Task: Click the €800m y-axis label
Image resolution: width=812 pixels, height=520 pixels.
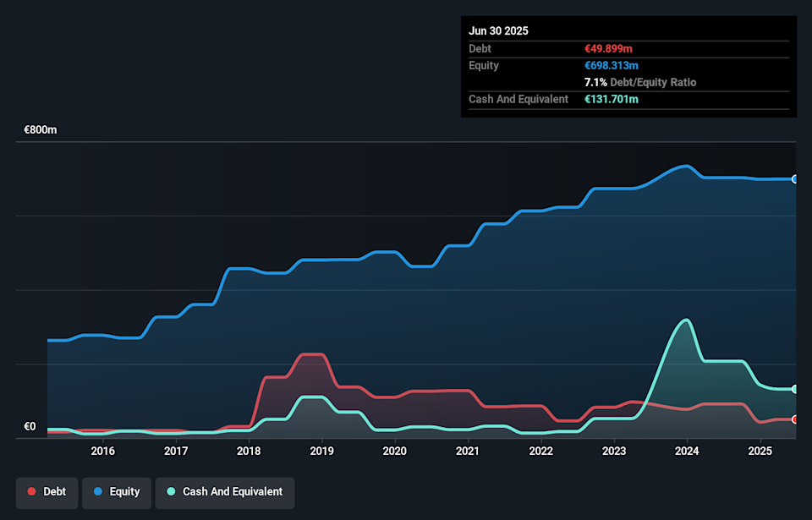Action: pyautogui.click(x=40, y=130)
